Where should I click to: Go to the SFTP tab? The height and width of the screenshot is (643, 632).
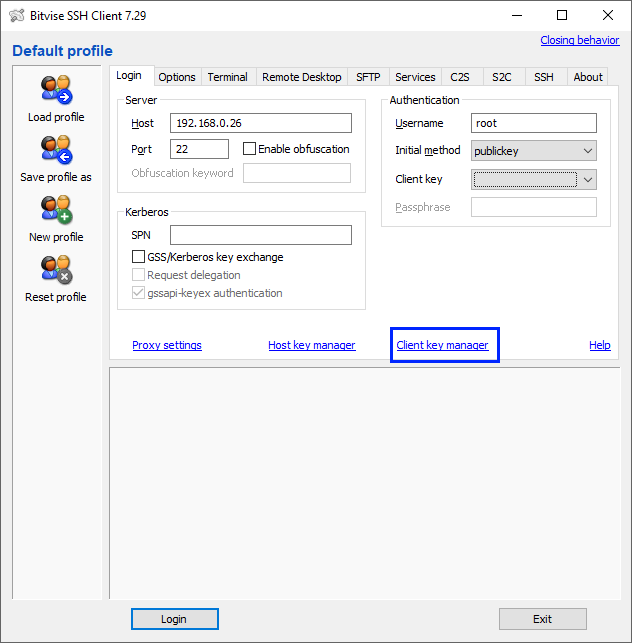coord(368,77)
